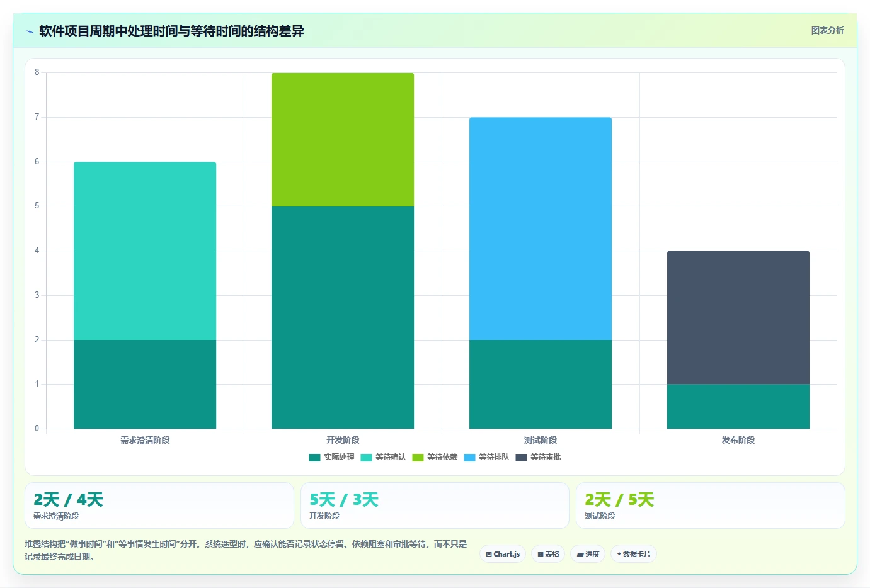Click the 实际处理 segment of the 测试阶段 bar
870x588 pixels.
click(541, 385)
